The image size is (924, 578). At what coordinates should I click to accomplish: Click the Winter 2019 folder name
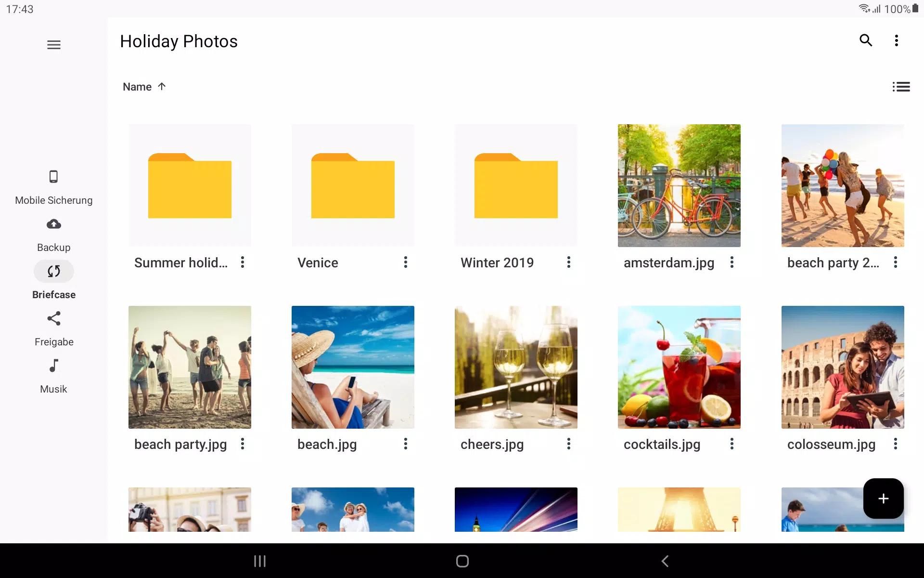[x=497, y=263]
